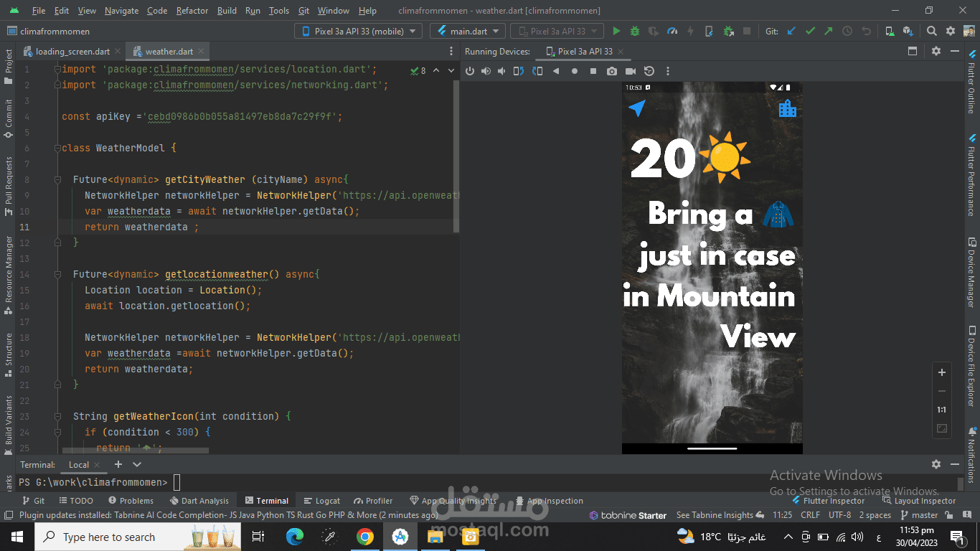Image resolution: width=980 pixels, height=551 pixels.
Task: Click the terminal command prompt input
Action: (x=177, y=482)
